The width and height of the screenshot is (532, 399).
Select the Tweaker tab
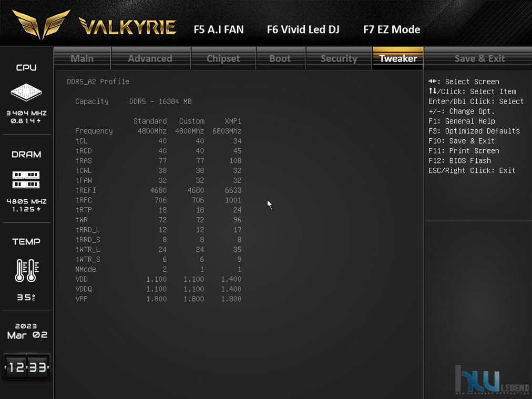click(398, 58)
